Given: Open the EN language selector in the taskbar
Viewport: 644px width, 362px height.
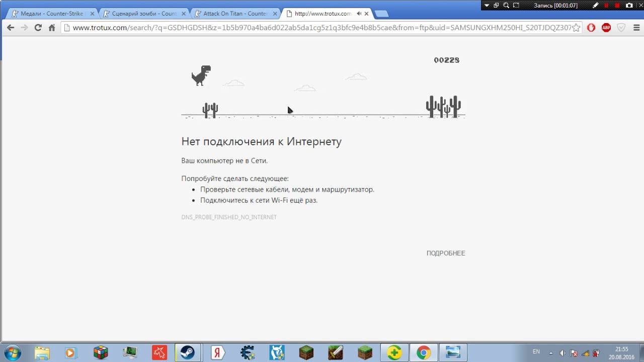Looking at the screenshot, I should [x=536, y=352].
